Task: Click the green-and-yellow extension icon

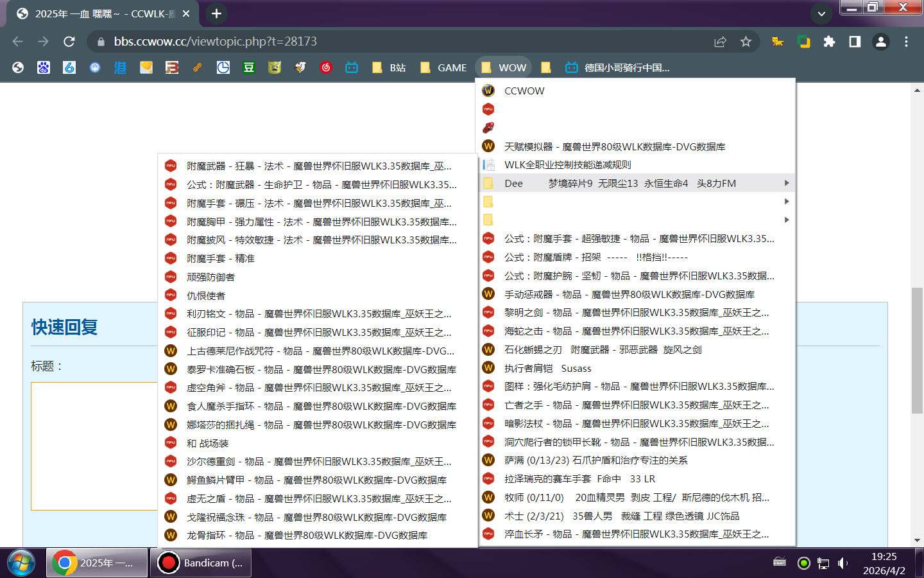Action: tap(803, 41)
